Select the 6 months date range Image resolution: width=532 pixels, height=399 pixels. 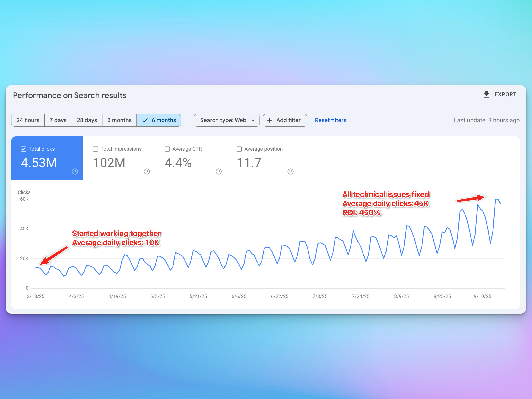click(159, 120)
